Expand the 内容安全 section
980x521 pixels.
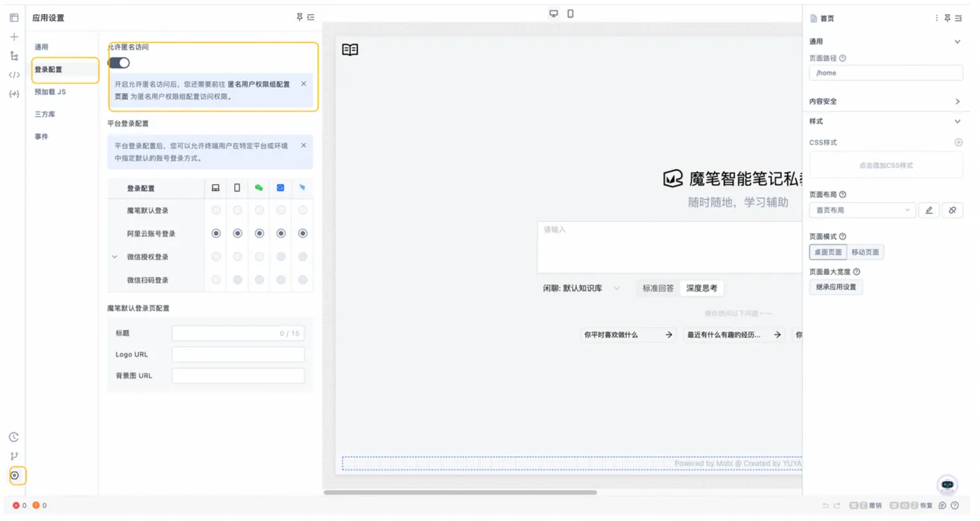coord(958,102)
